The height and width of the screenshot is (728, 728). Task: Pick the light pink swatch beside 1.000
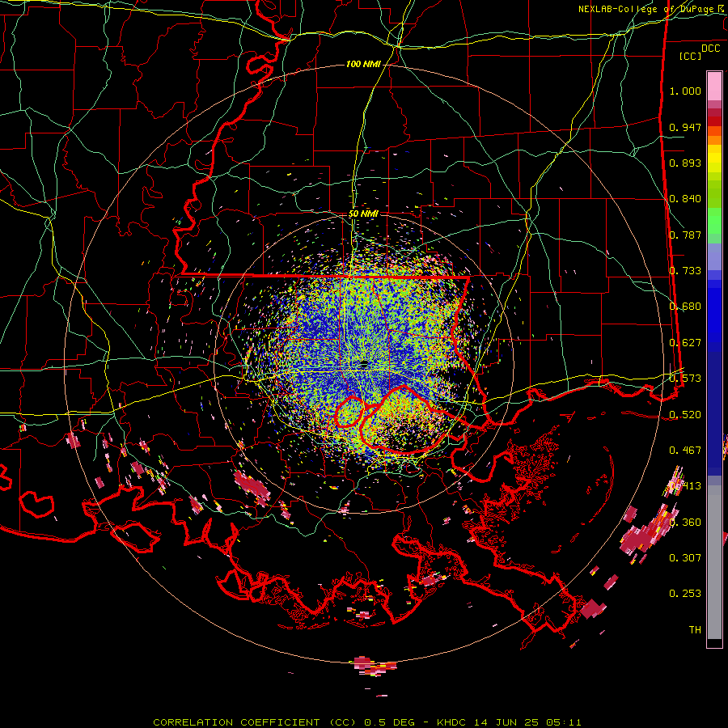point(714,87)
